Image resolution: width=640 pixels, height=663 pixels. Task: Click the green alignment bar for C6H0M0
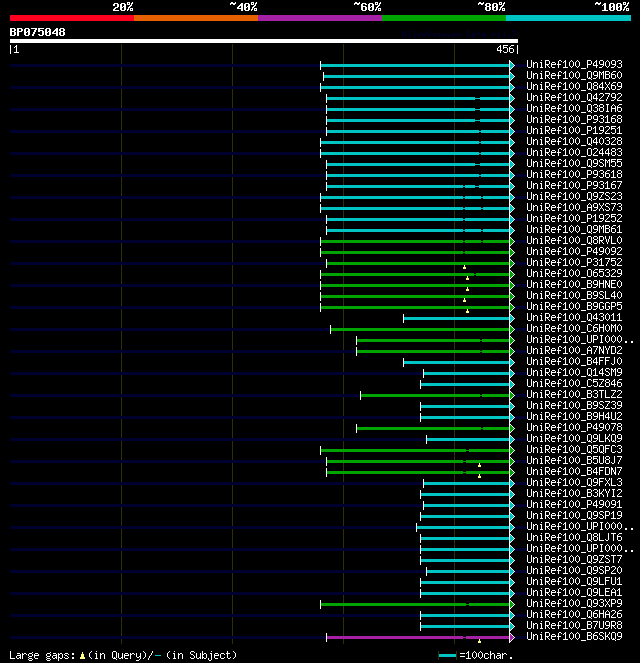pyautogui.click(x=420, y=329)
